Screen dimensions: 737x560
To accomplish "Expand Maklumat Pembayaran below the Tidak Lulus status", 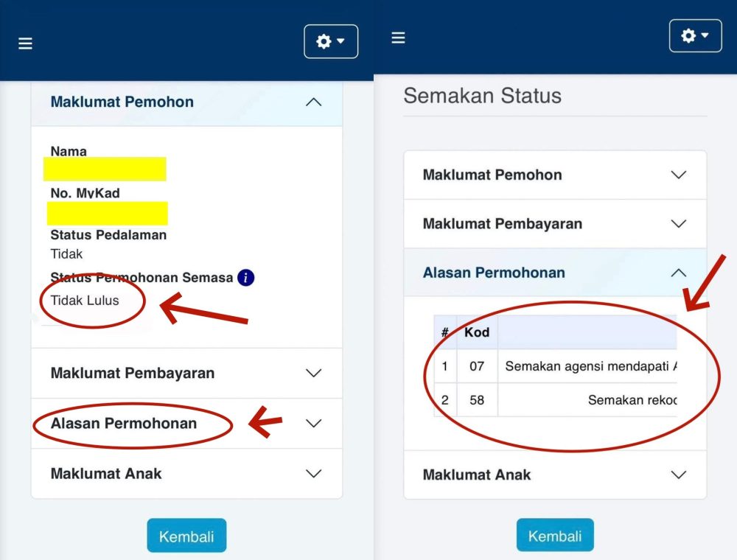I will coord(313,374).
